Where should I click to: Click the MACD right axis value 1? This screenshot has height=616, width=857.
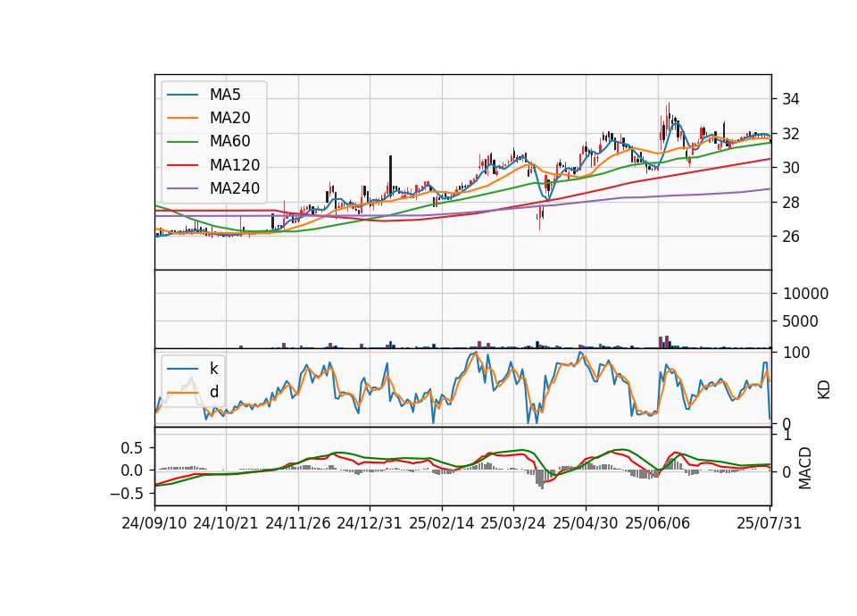pyautogui.click(x=787, y=436)
